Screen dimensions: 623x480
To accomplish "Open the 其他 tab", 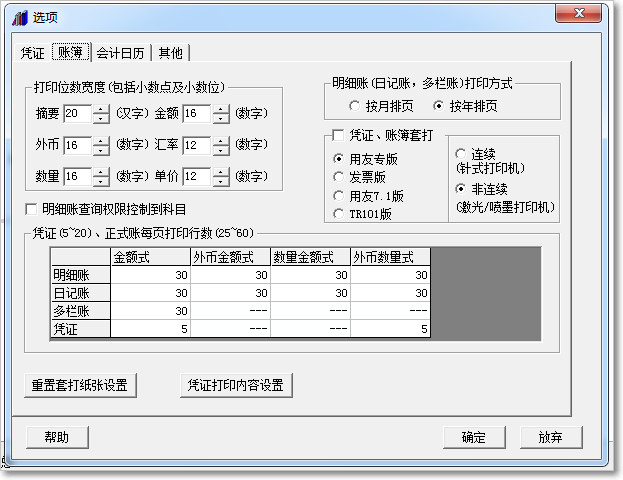I will (x=170, y=53).
